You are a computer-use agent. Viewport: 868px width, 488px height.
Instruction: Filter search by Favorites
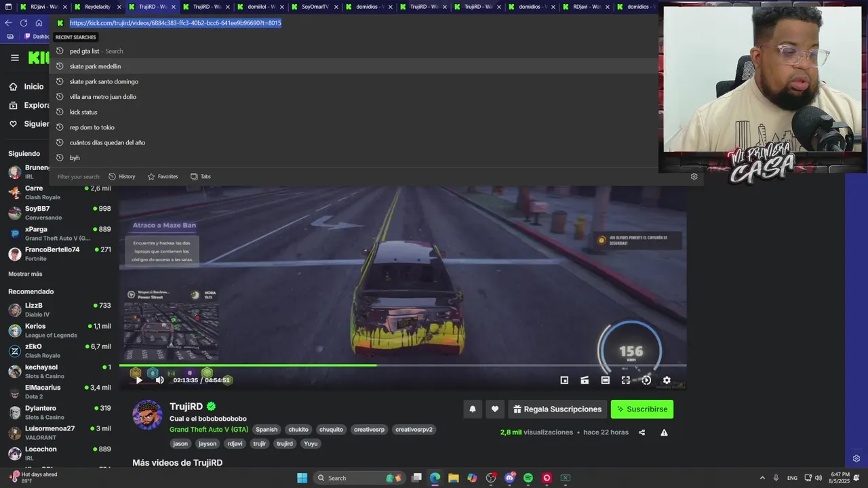point(163,176)
